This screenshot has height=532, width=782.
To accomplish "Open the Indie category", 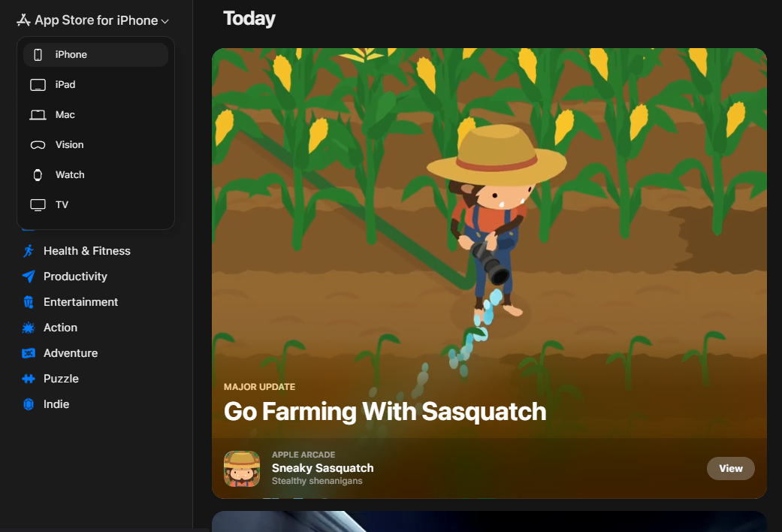I will [x=56, y=404].
